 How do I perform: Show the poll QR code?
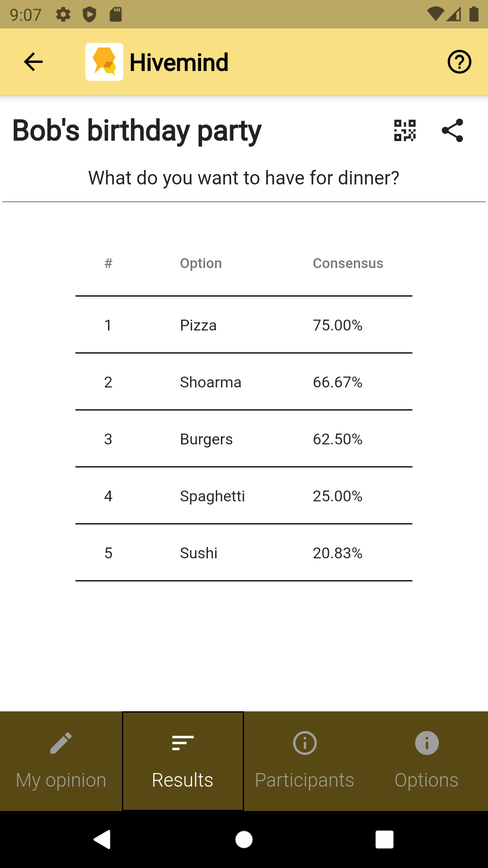click(405, 131)
